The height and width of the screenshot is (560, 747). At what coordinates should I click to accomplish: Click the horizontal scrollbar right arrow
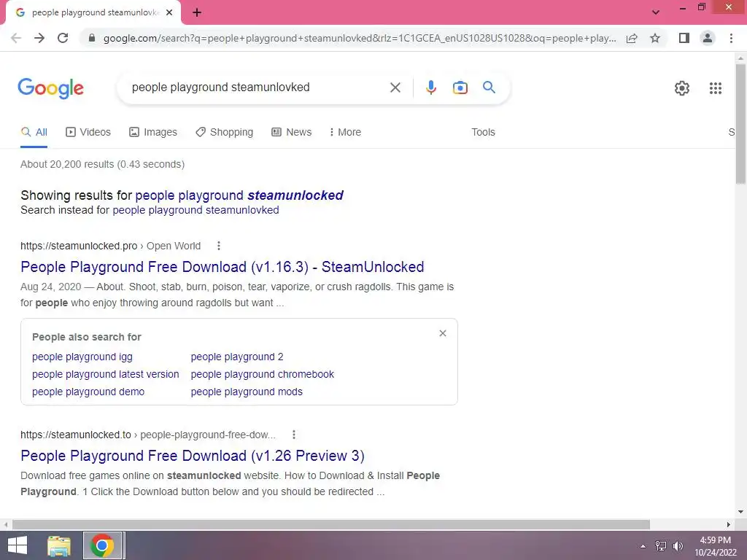click(x=729, y=524)
